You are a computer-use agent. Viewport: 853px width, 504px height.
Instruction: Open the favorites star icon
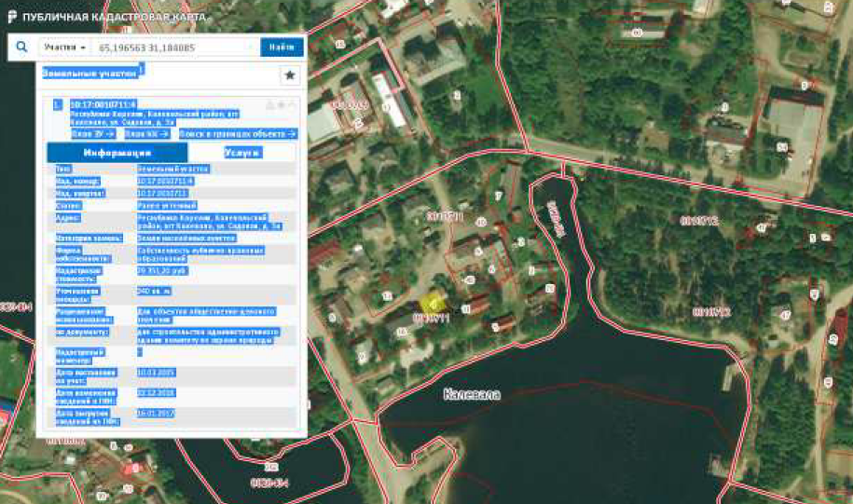tap(290, 75)
